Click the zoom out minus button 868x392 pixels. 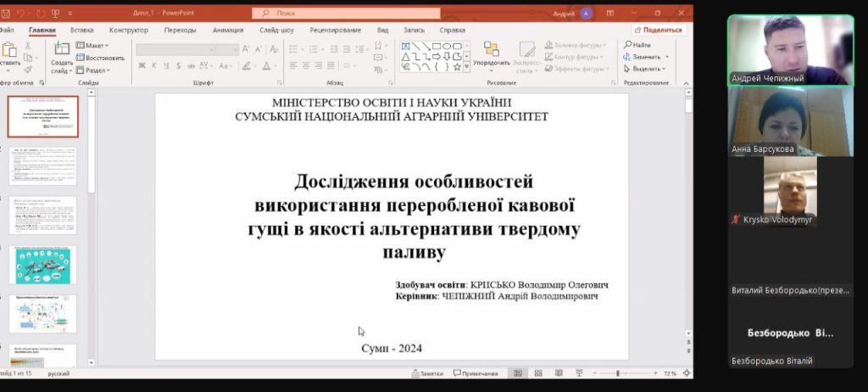point(595,373)
